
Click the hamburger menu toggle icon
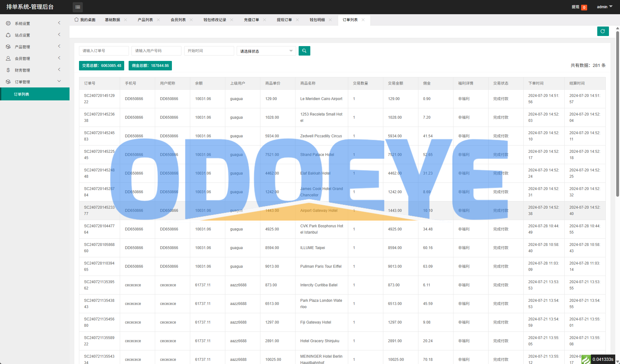point(78,7)
